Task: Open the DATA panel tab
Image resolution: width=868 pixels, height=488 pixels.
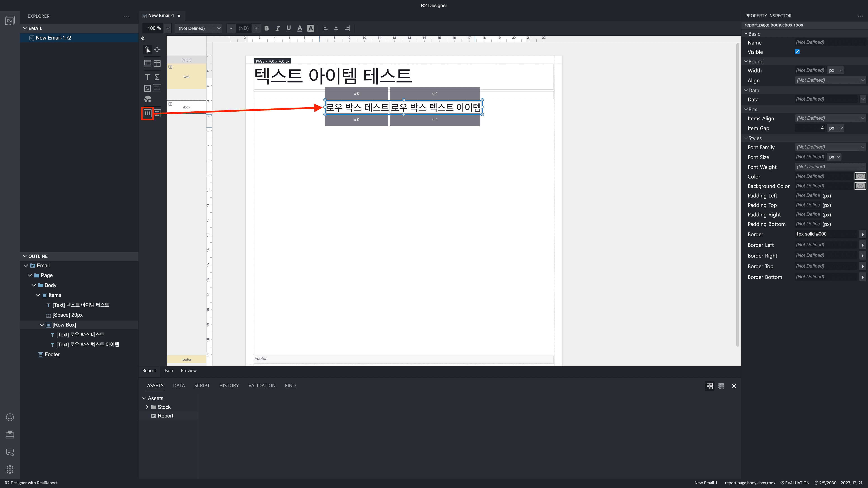Action: tap(179, 386)
